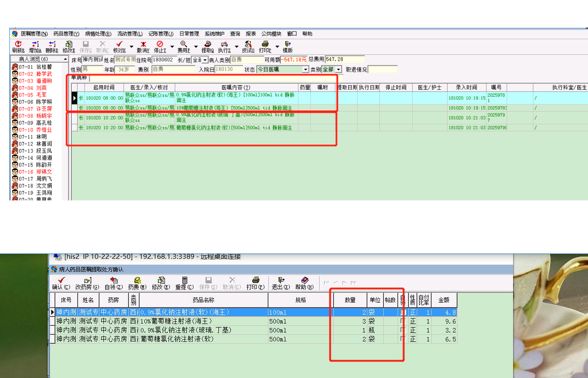588x378 pixels.
Task: Toggle checkbox in the 10%葡萄糖注射液(海王) row
Action: pos(403,321)
